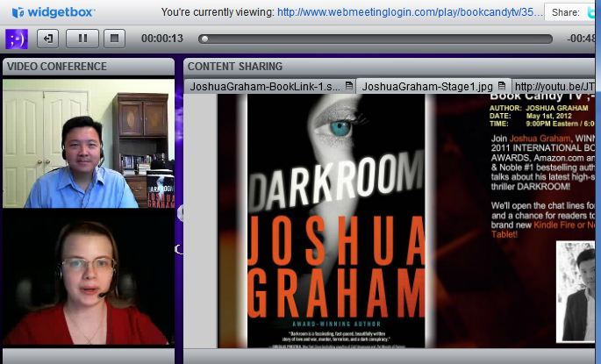Open the webmeetinglogin.com playback URL link
Viewport: 601px width, 364px height.
[410, 12]
